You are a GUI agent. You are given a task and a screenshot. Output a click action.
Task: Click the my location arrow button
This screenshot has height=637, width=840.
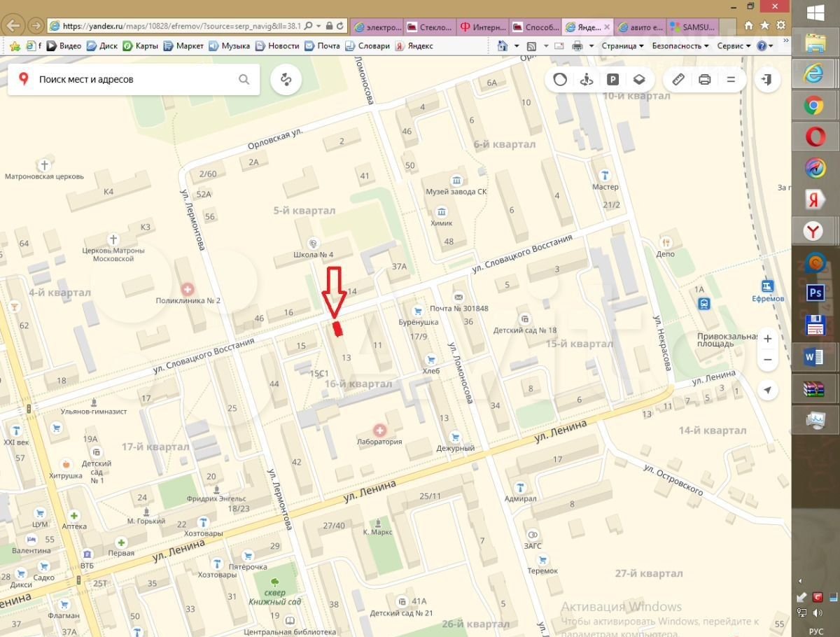tap(768, 390)
